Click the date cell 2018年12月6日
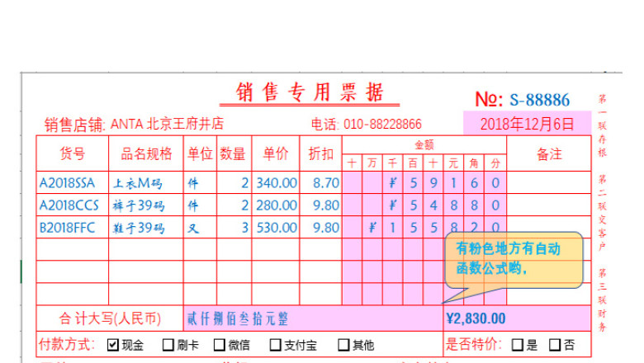The image size is (644, 363). pos(527,124)
